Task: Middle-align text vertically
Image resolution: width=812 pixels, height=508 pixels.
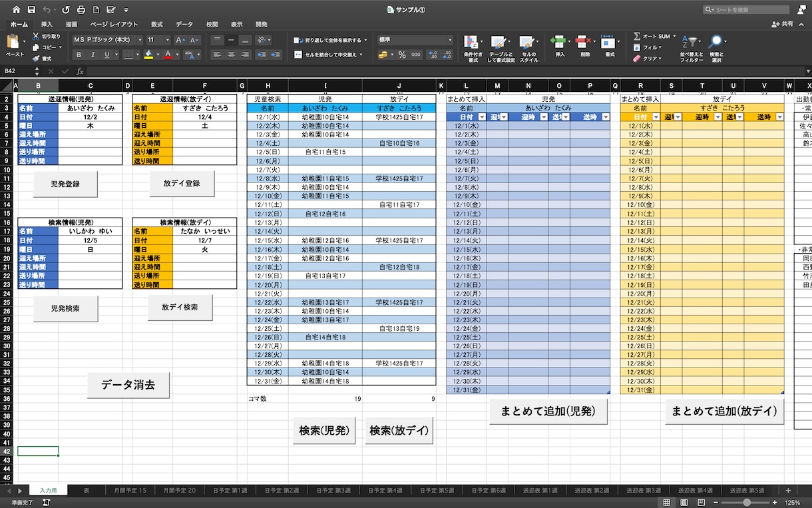Action: pyautogui.click(x=231, y=40)
